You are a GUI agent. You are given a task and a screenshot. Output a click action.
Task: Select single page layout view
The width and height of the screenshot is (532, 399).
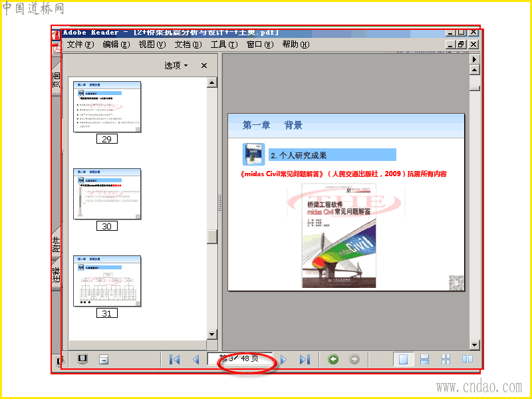(404, 359)
